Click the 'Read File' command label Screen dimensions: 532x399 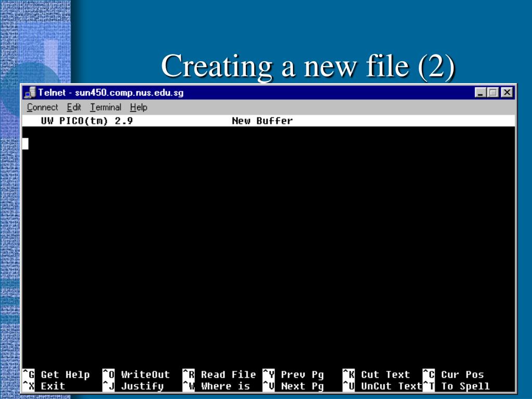229,375
